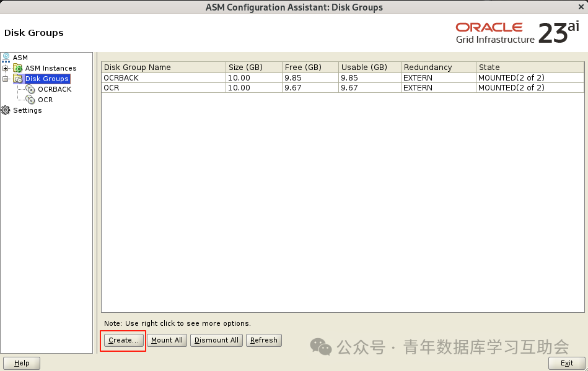Image resolution: width=588 pixels, height=371 pixels.
Task: Expand the ASM Instances tree node
Action: click(x=5, y=68)
